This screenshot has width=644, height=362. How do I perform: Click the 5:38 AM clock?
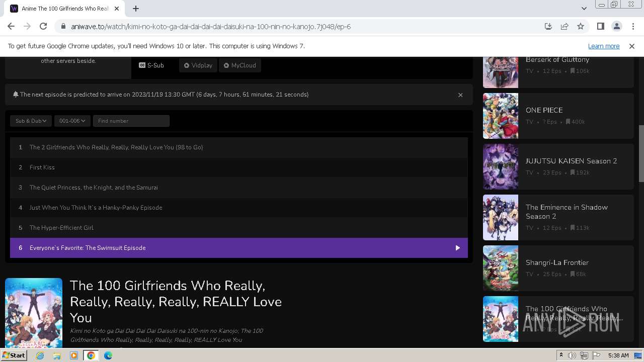618,355
